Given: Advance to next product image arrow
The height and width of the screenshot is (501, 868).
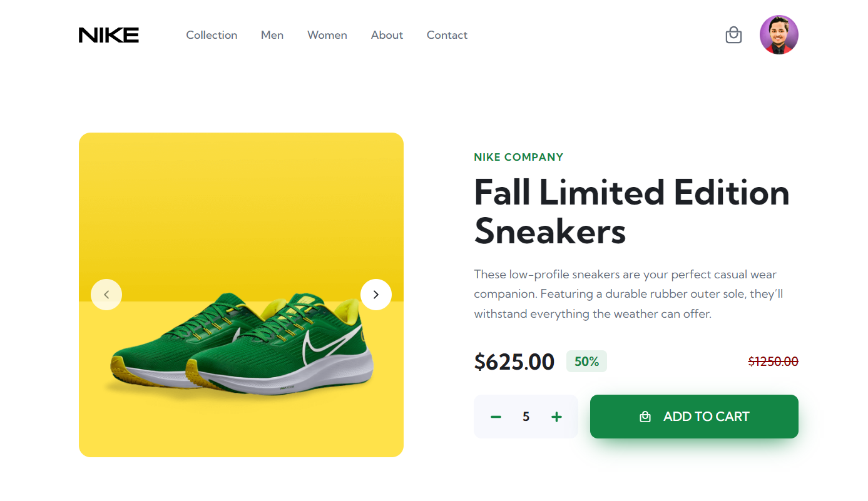Looking at the screenshot, I should [x=376, y=294].
